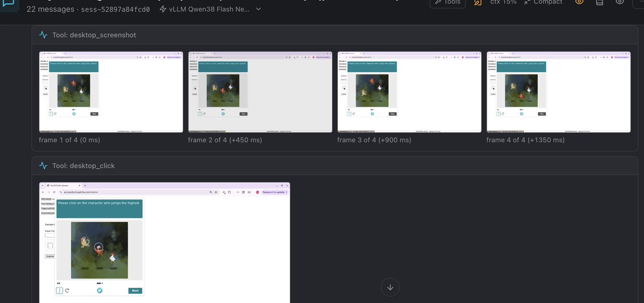Click the caption 'frame 4 of 4 (+1350 ms)'
This screenshot has width=644, height=303.
[x=525, y=140]
